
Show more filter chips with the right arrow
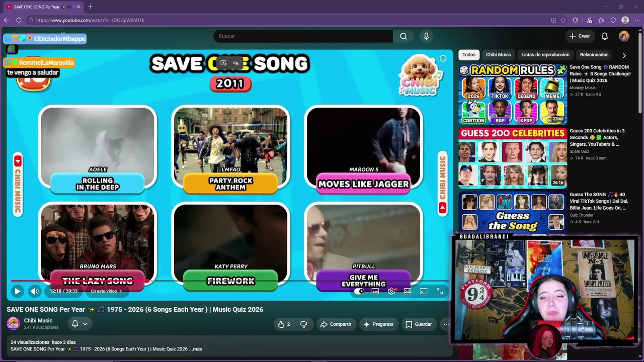tap(624, 55)
